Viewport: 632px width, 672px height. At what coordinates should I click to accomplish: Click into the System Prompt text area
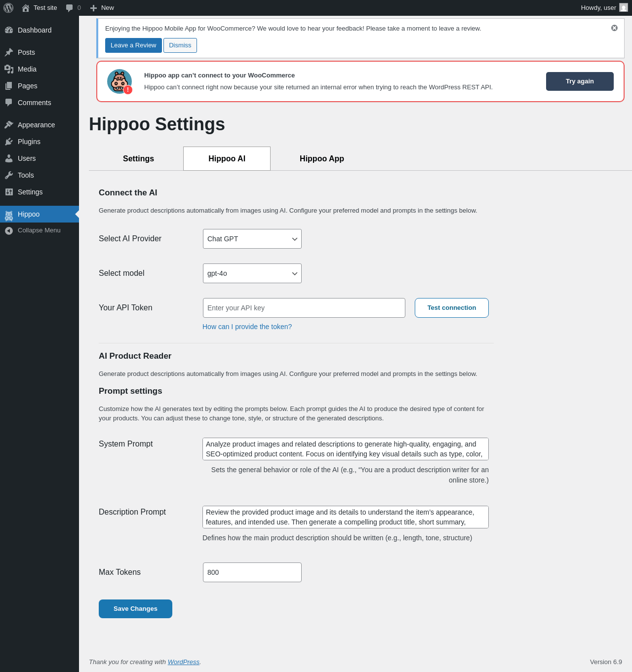coord(346,449)
